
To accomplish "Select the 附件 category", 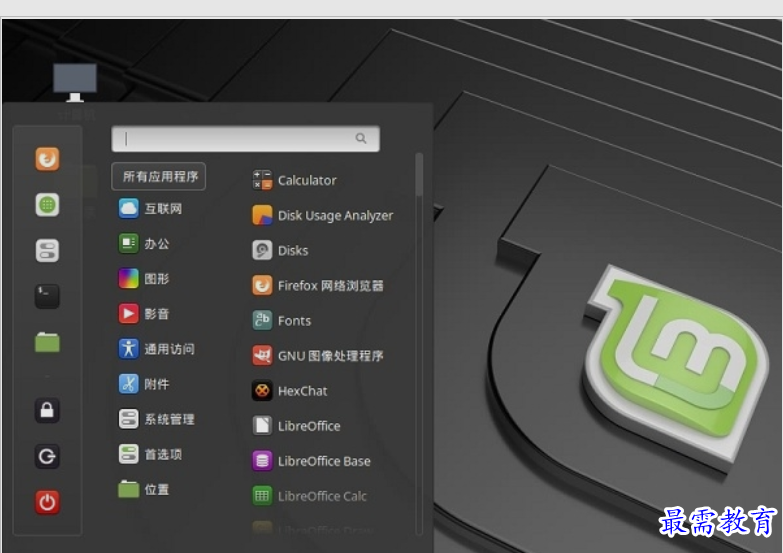I will (144, 384).
